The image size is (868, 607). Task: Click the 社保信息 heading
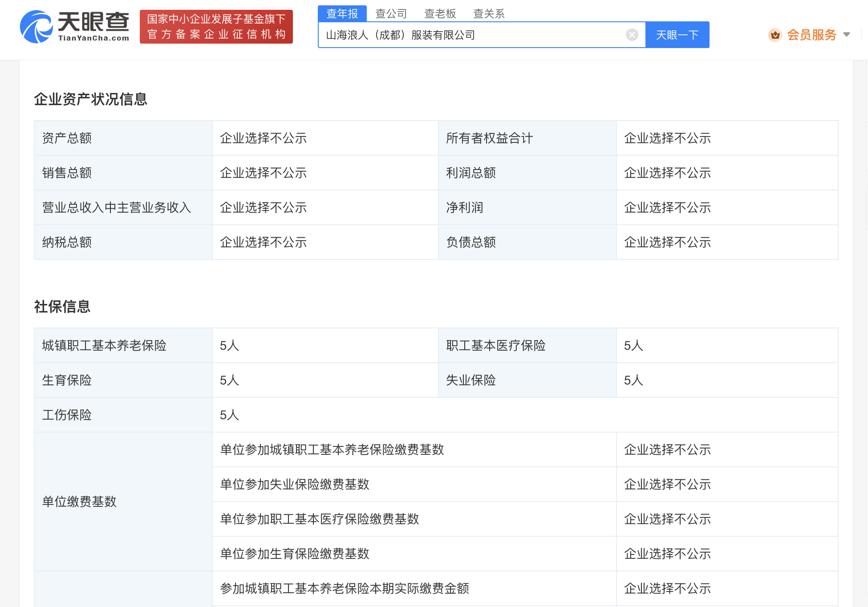point(62,306)
